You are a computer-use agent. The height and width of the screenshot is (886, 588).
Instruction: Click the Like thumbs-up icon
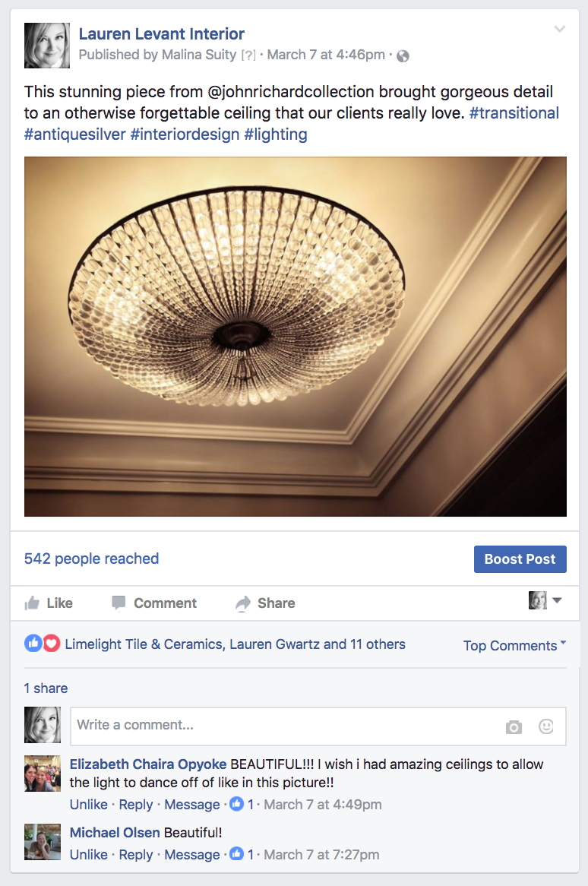click(x=32, y=603)
